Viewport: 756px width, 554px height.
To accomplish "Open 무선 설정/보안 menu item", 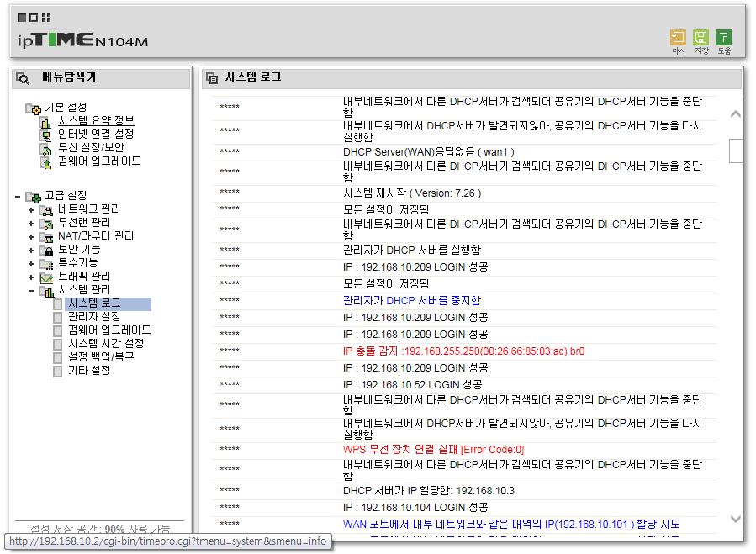I will pyautogui.click(x=91, y=148).
